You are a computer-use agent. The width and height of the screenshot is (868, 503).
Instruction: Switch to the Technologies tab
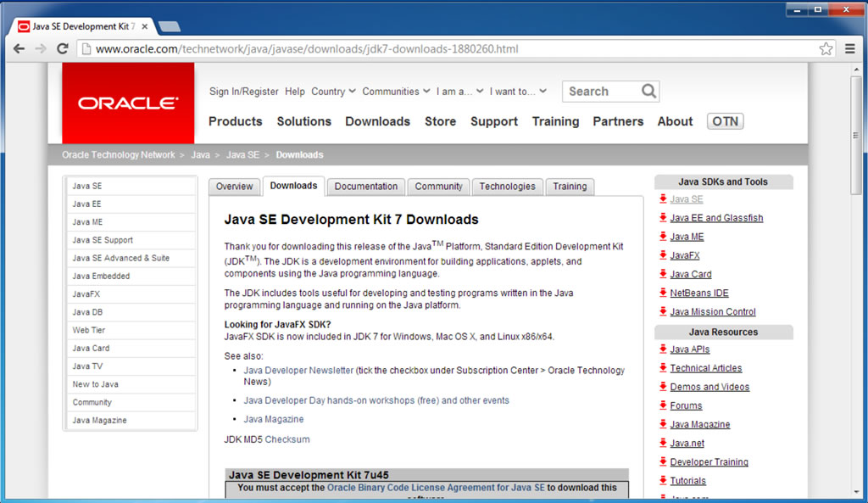point(507,187)
